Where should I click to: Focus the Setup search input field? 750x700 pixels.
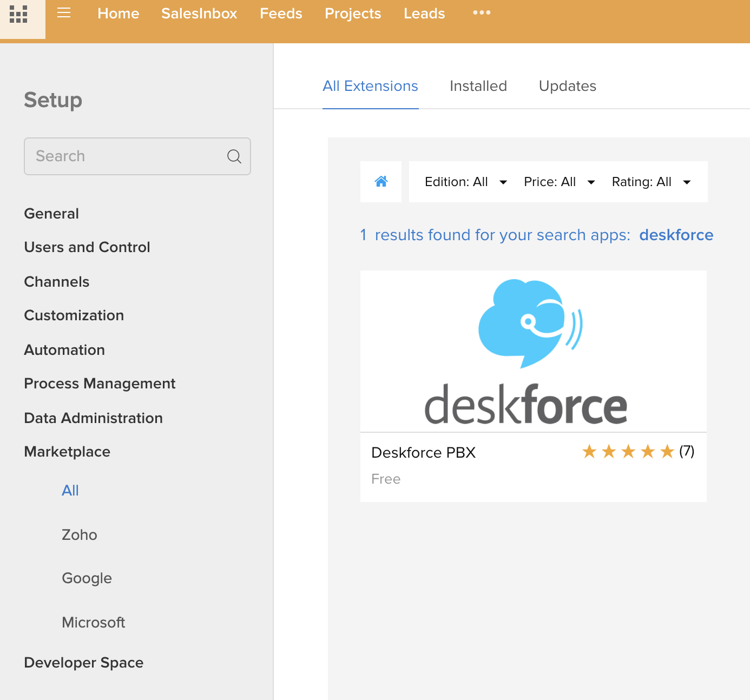[137, 156]
